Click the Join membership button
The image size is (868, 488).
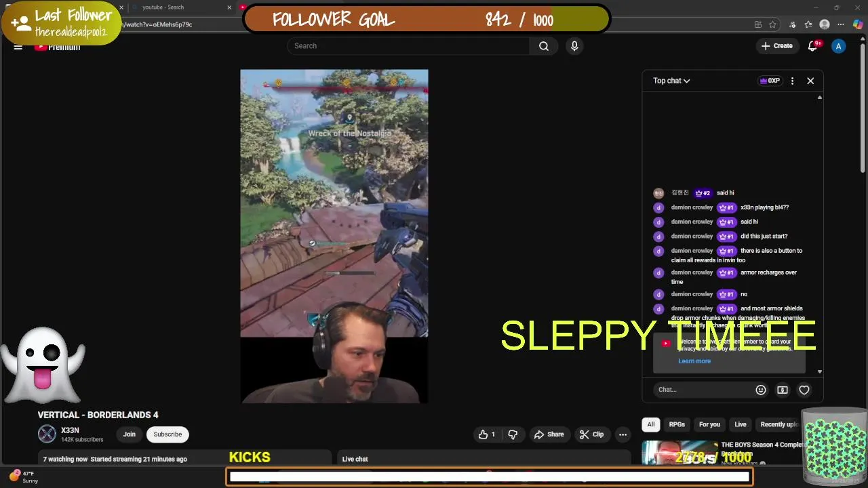pos(130,434)
